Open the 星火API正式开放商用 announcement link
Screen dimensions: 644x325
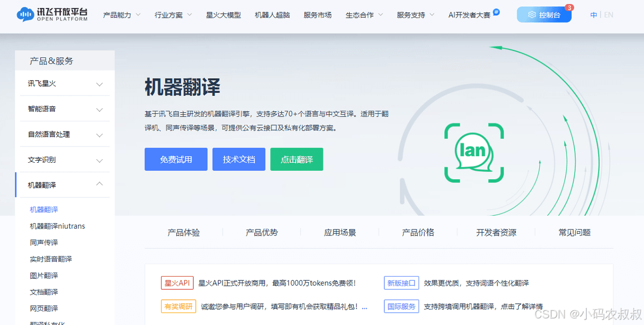coord(277,283)
